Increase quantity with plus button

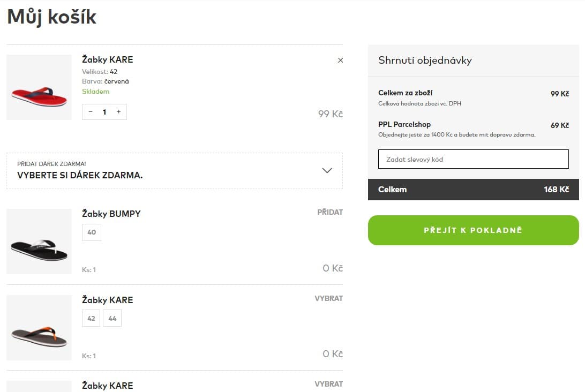[118, 112]
